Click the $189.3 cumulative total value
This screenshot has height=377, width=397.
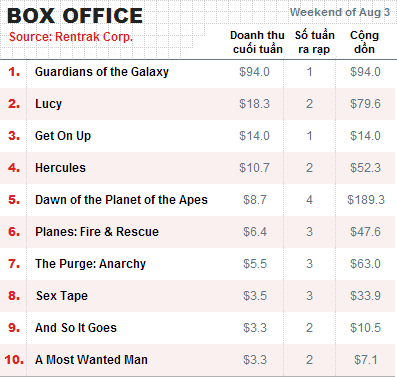point(366,200)
